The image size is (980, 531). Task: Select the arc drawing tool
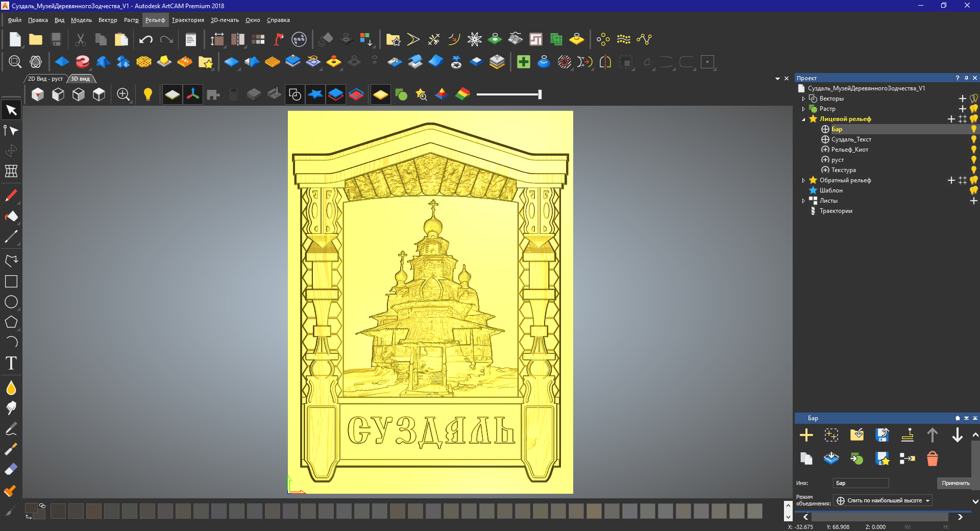pyautogui.click(x=11, y=342)
